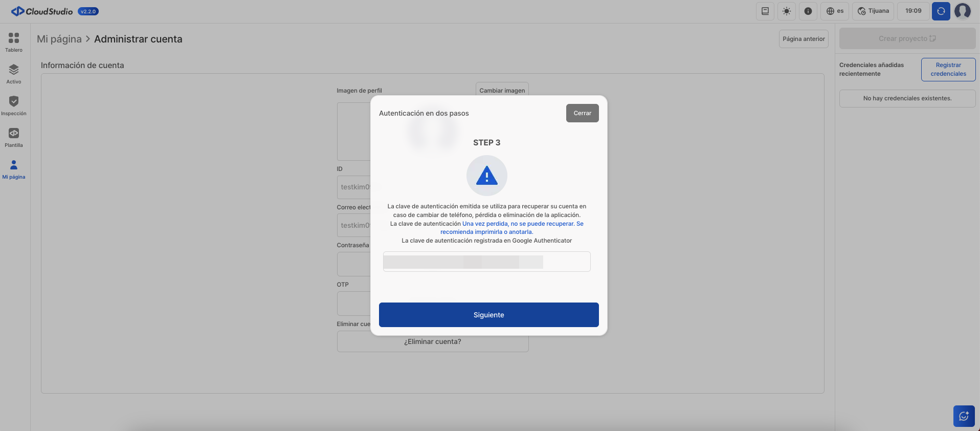Close the two-step authentication dialog
The image size is (980, 431).
pyautogui.click(x=582, y=113)
